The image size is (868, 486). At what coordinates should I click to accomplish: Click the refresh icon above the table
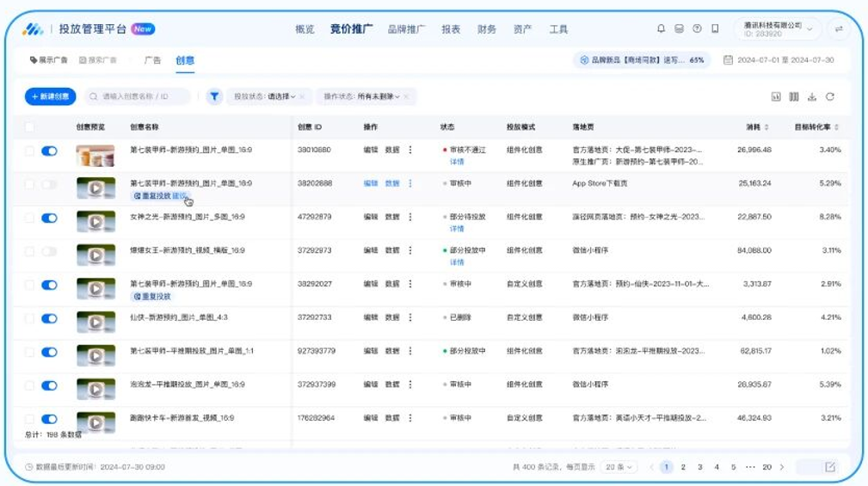830,97
